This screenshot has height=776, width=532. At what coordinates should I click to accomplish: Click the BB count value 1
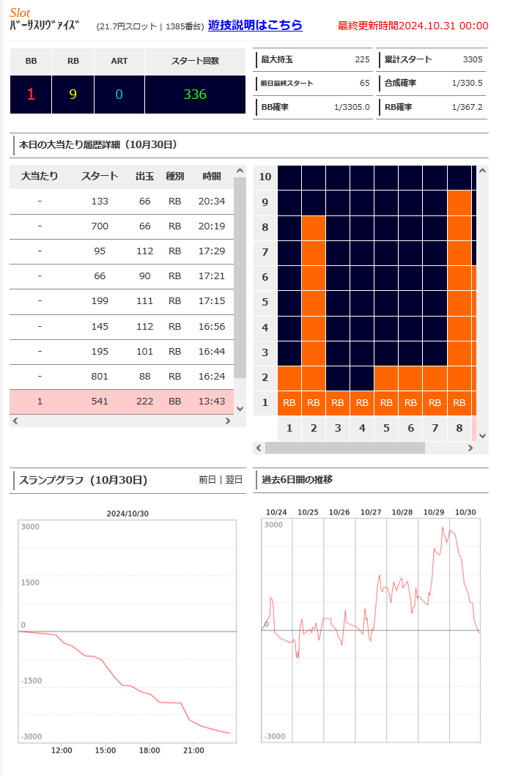click(x=31, y=95)
